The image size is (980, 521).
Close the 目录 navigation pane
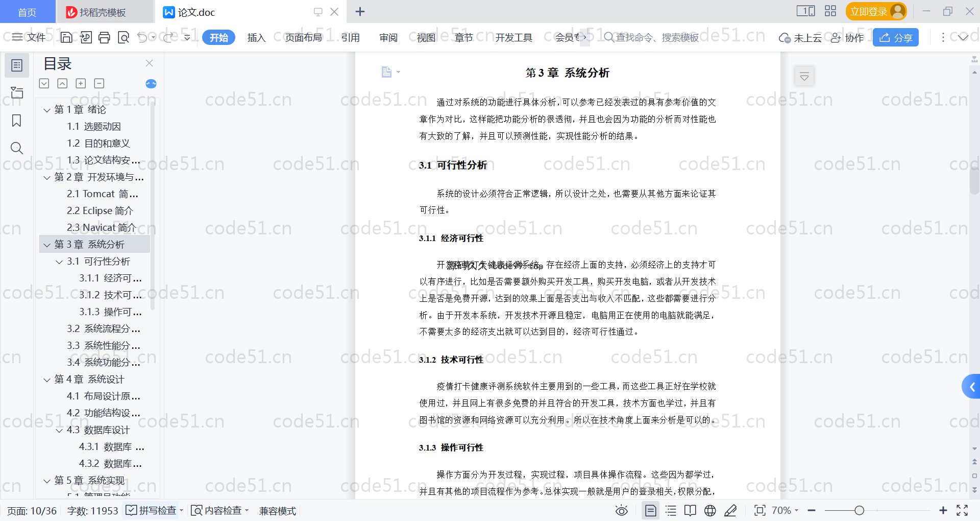(x=149, y=63)
